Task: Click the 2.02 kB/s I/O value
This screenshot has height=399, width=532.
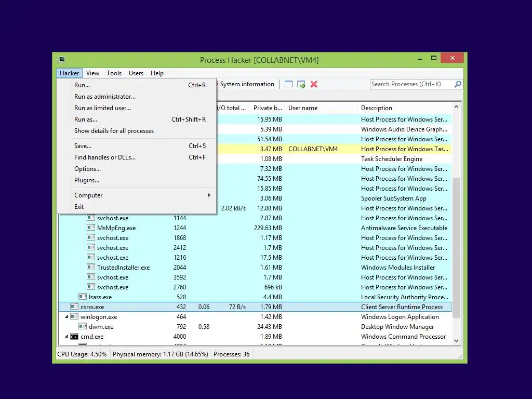Action: tap(233, 208)
